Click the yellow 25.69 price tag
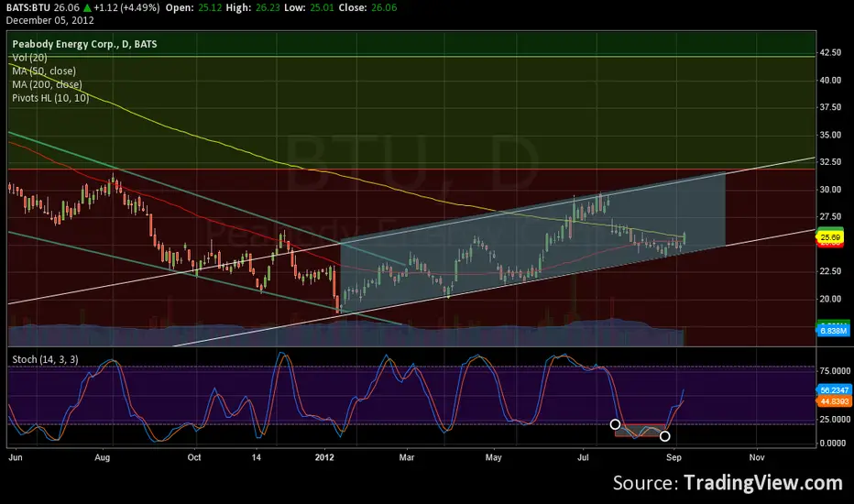The width and height of the screenshot is (854, 504). coord(830,237)
